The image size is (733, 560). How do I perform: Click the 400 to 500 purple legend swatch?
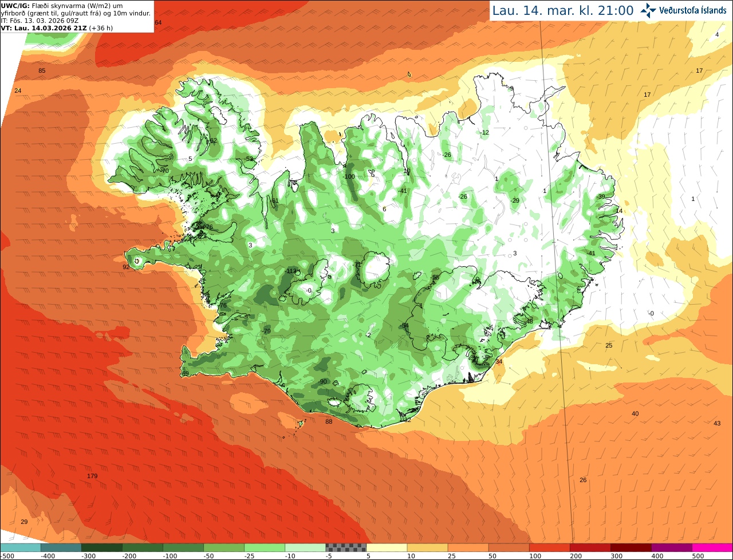[x=671, y=547]
